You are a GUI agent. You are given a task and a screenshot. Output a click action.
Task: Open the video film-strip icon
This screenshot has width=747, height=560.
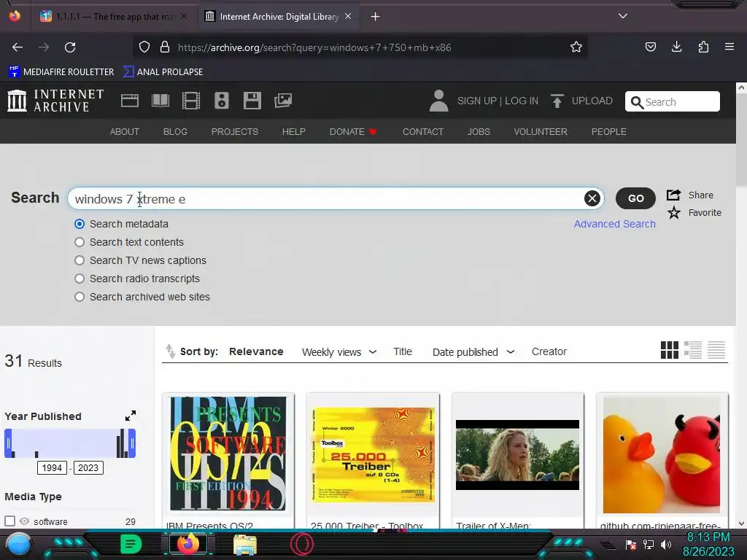tap(191, 101)
